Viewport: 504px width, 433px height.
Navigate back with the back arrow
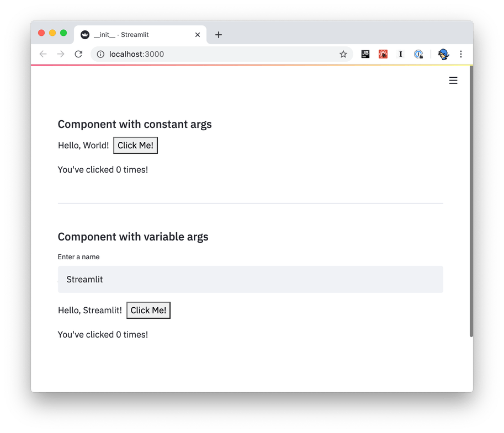(43, 54)
